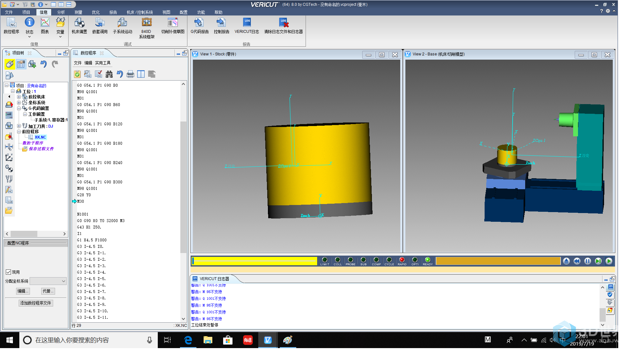The height and width of the screenshot is (351, 644).
Task: Click the play to end button
Action: tap(609, 261)
